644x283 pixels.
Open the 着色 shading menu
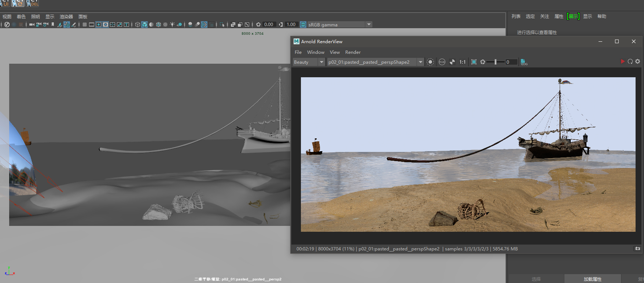[21, 16]
